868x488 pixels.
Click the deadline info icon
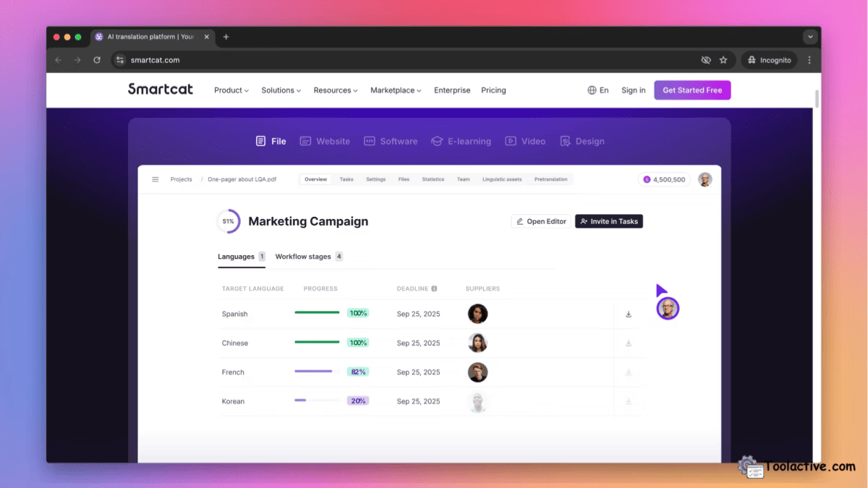pos(434,288)
